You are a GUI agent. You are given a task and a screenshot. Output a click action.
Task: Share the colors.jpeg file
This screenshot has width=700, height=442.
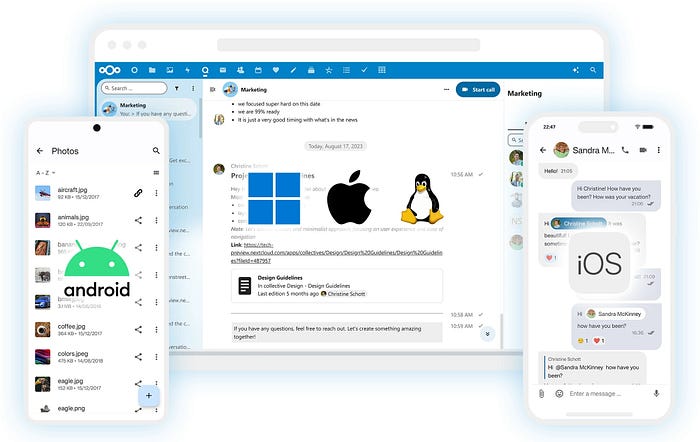tap(138, 357)
